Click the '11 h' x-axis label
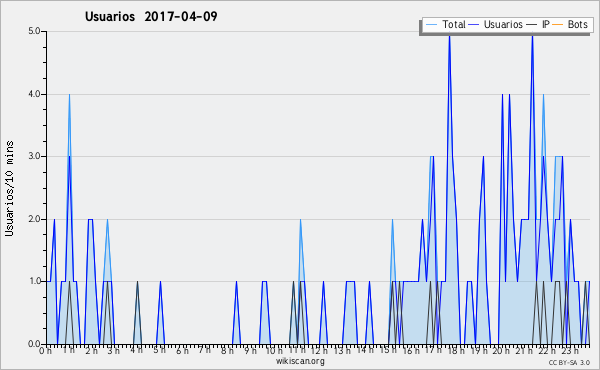 click(x=297, y=350)
